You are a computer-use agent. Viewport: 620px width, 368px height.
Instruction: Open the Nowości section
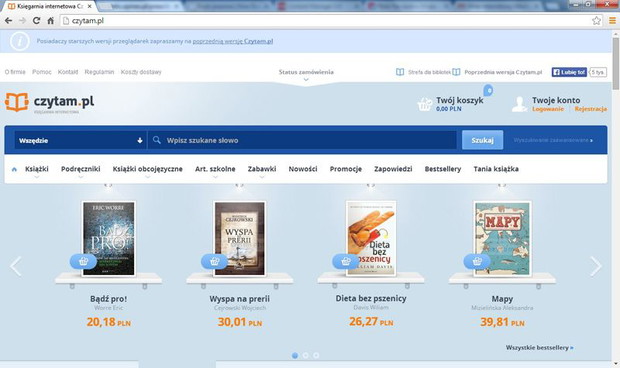point(303,169)
